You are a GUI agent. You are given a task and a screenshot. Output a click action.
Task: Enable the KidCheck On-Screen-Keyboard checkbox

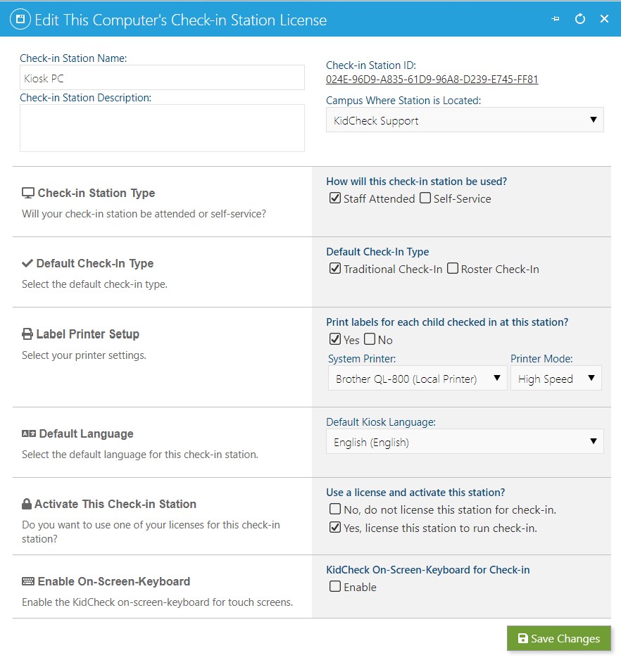[335, 586]
